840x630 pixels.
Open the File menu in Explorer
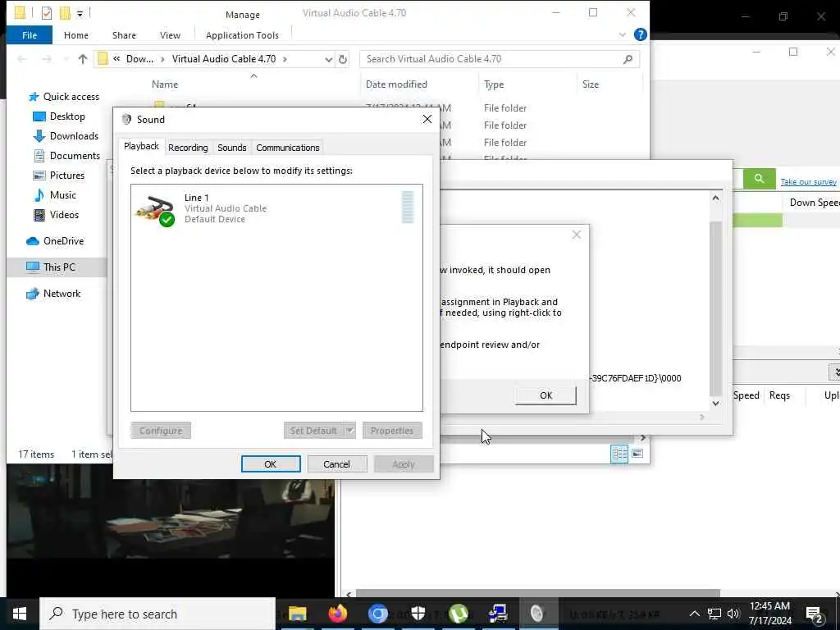[x=30, y=34]
